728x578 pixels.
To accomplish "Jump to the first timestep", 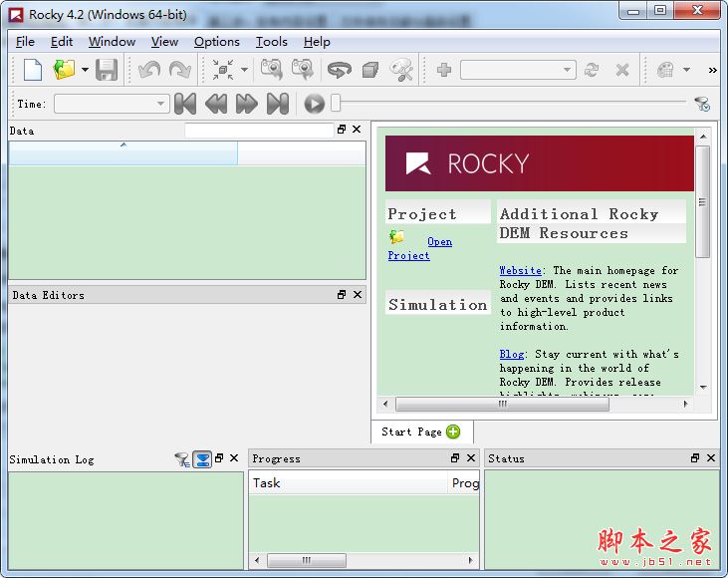I will tap(185, 104).
